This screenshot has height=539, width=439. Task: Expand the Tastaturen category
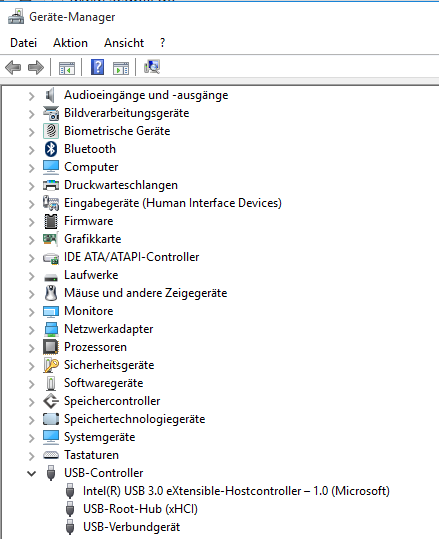32,456
